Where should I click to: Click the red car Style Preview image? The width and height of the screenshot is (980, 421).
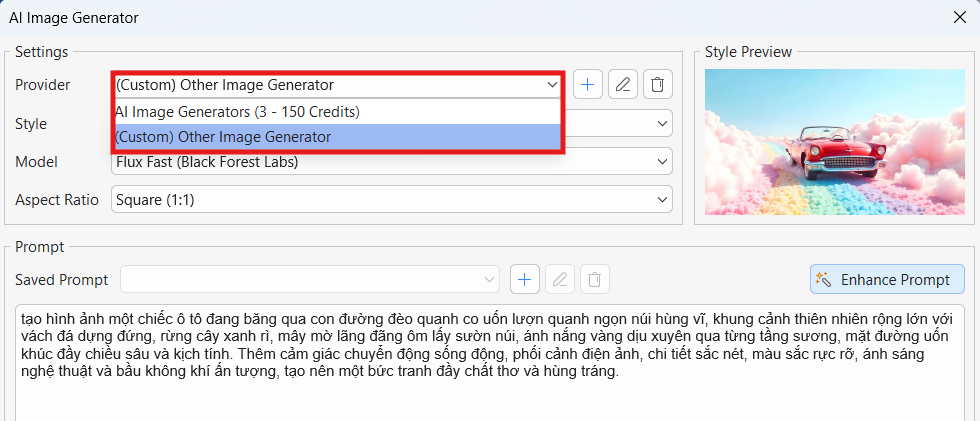click(834, 142)
